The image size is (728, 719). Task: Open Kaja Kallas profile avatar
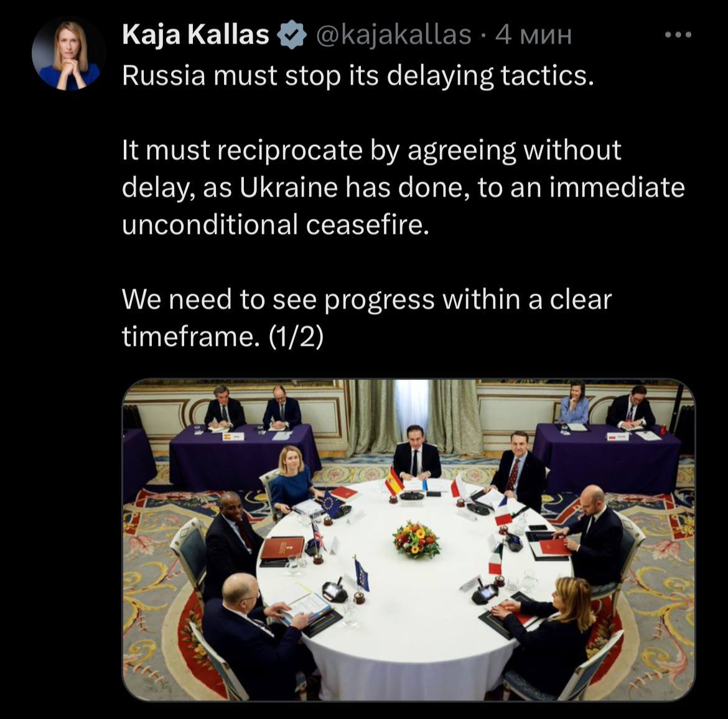(68, 53)
